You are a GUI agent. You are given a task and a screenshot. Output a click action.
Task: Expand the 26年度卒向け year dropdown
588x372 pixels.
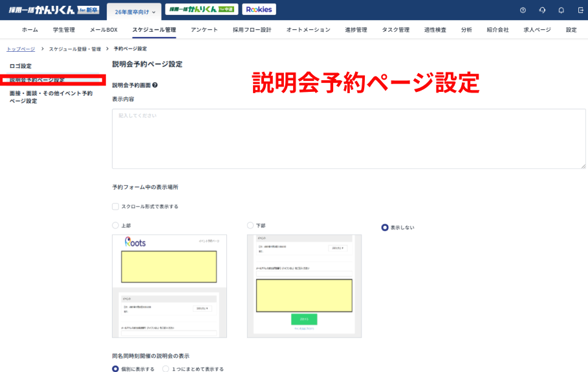[x=135, y=12]
